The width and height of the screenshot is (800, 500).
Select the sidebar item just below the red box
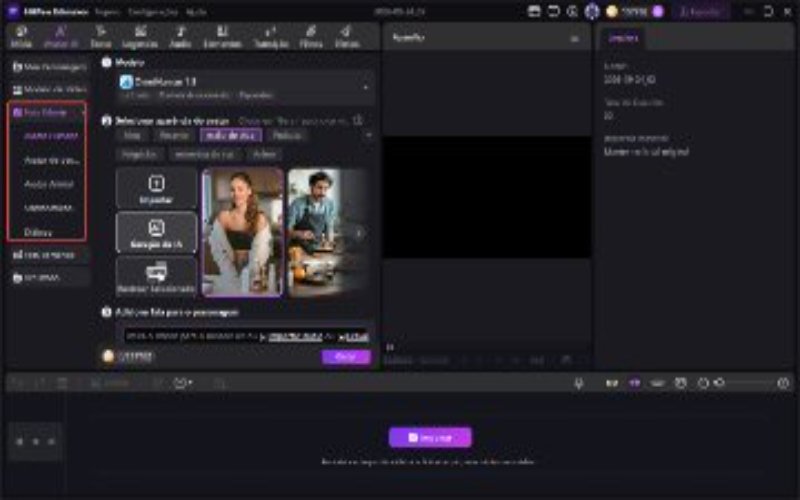click(49, 255)
